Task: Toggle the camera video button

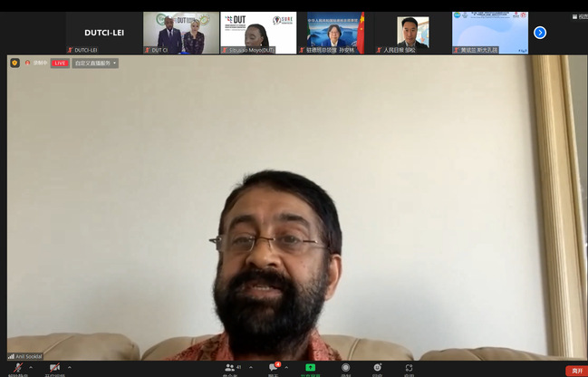Action: [54, 369]
